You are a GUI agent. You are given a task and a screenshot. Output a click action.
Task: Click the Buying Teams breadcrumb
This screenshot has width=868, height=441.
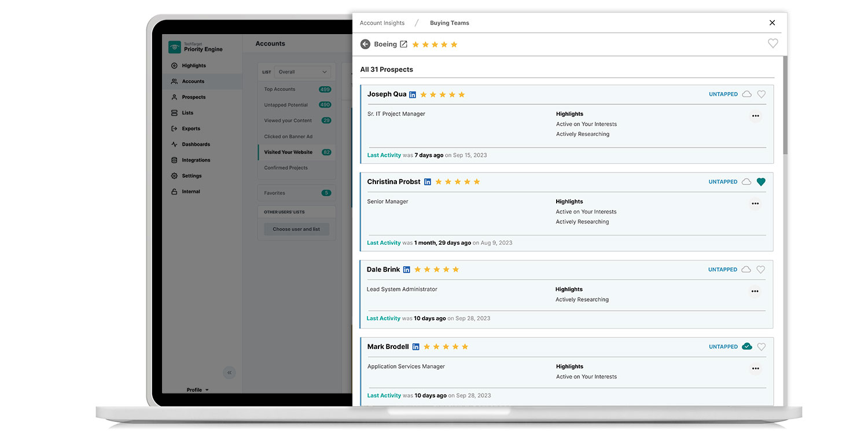pyautogui.click(x=450, y=23)
